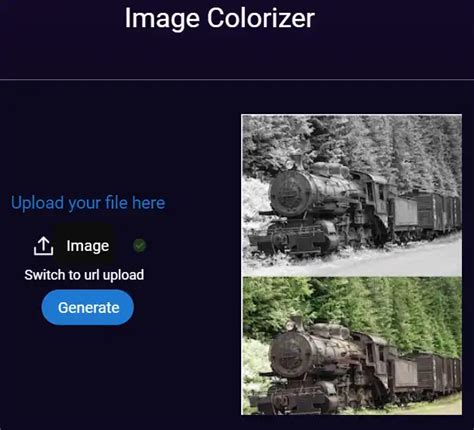Select the colorized train result image
Screen dimensions: 474x430
352,346
